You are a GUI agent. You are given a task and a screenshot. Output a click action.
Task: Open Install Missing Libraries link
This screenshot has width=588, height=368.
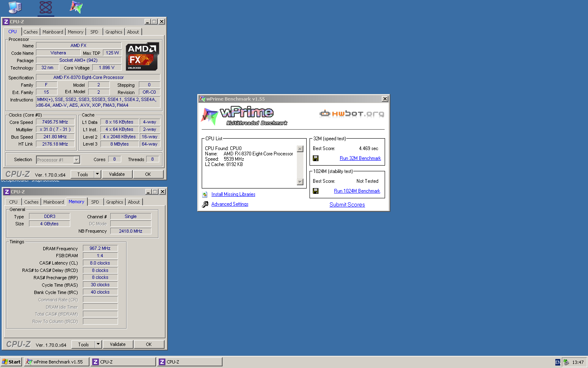tap(233, 194)
